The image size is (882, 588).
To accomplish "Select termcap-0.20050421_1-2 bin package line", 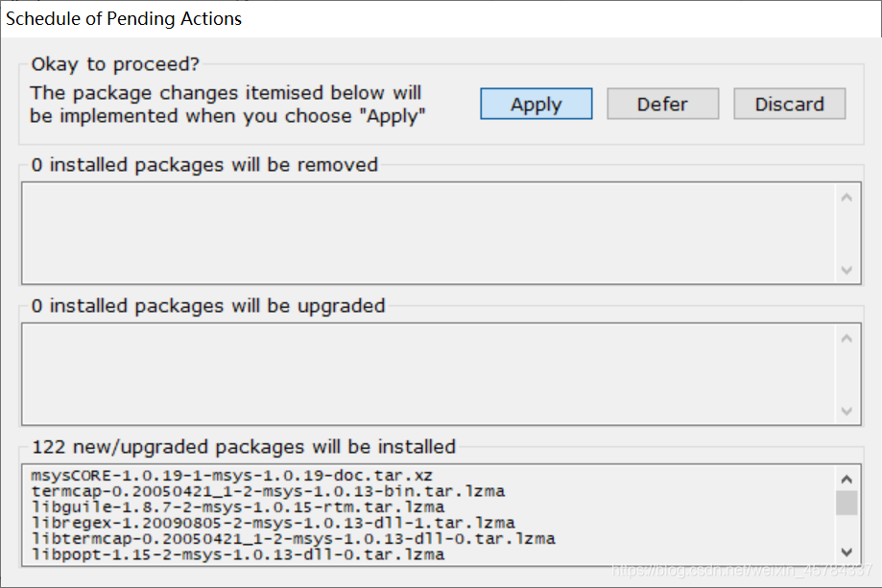I will [x=268, y=491].
